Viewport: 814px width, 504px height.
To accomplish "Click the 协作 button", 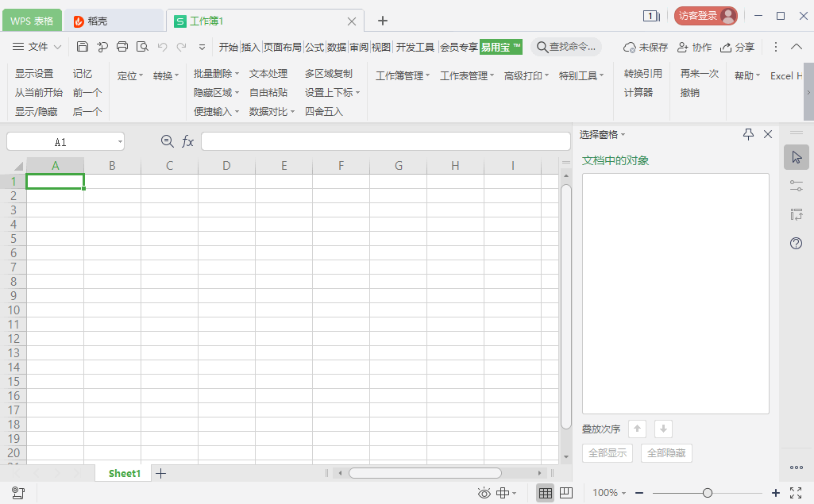I will pos(695,47).
